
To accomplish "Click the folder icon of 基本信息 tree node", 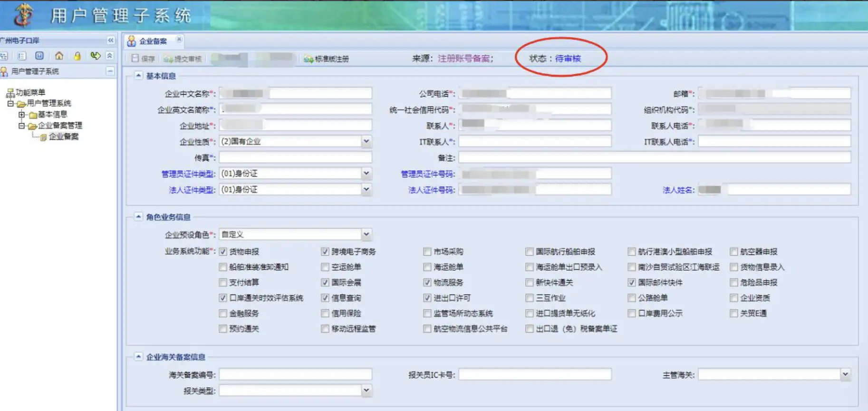I will pos(33,115).
